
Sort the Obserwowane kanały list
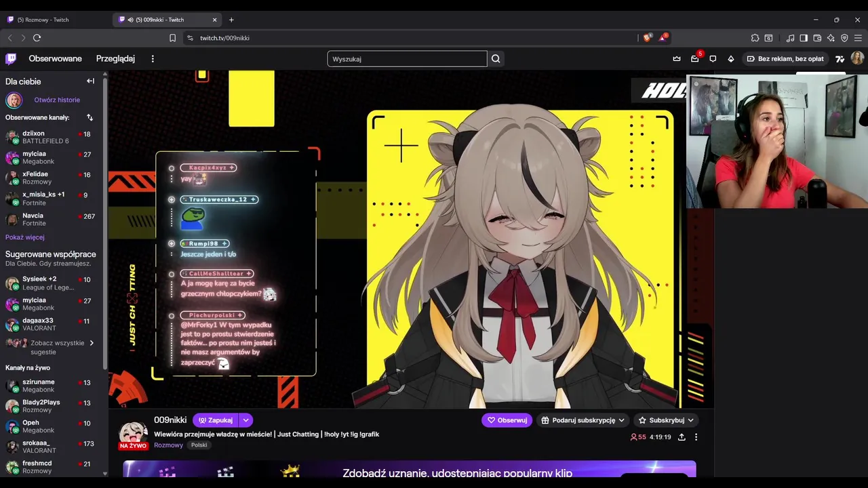tap(90, 117)
